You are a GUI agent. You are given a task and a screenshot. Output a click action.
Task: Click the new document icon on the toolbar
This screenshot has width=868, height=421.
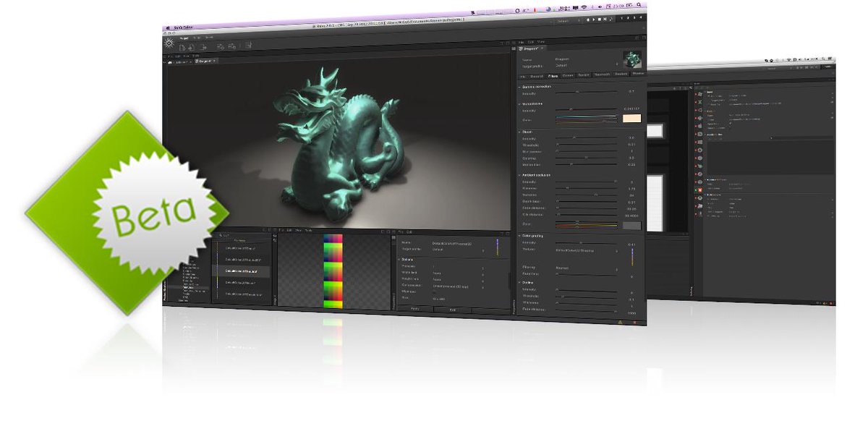pyautogui.click(x=182, y=47)
